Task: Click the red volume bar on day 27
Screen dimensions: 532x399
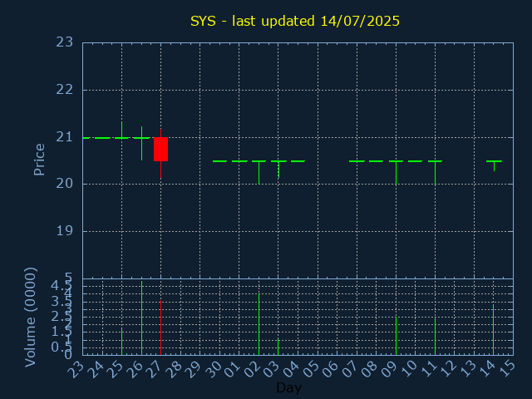Action: click(x=160, y=328)
